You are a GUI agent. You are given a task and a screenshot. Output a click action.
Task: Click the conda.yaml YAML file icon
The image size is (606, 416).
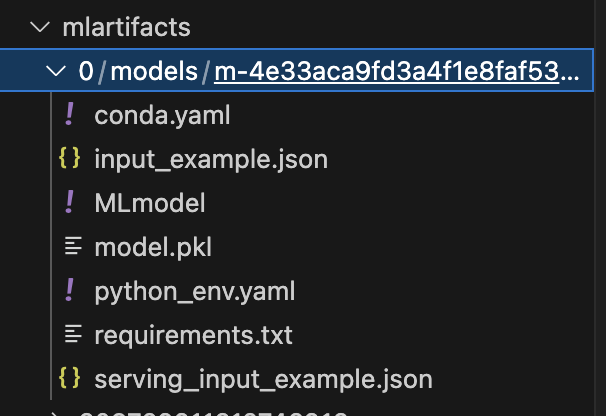69,116
